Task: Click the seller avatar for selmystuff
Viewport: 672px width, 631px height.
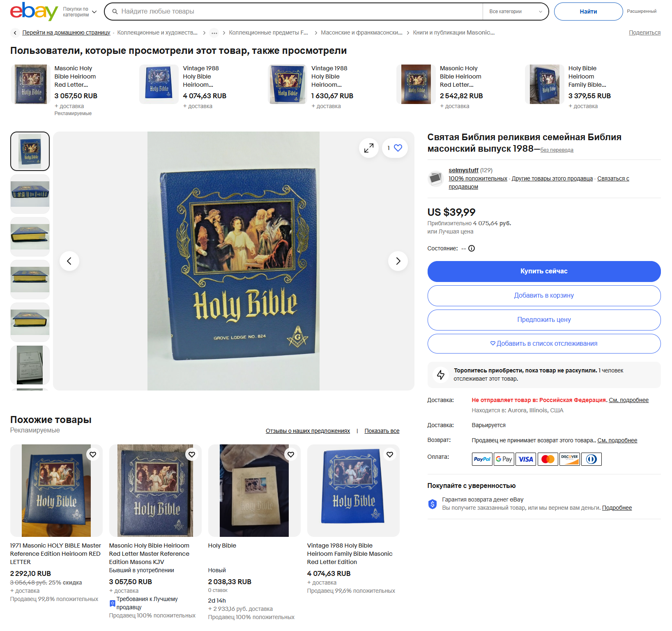Action: pos(435,178)
